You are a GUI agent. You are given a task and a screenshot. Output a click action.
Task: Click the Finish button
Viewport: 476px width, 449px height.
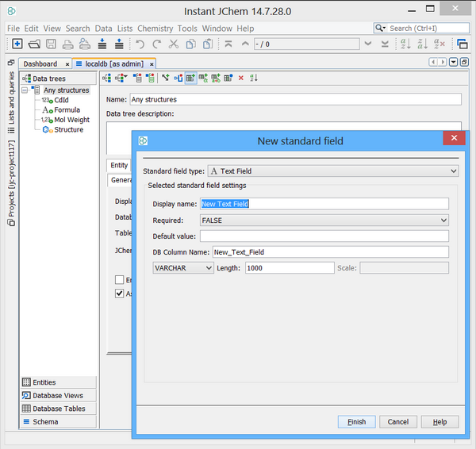(356, 422)
